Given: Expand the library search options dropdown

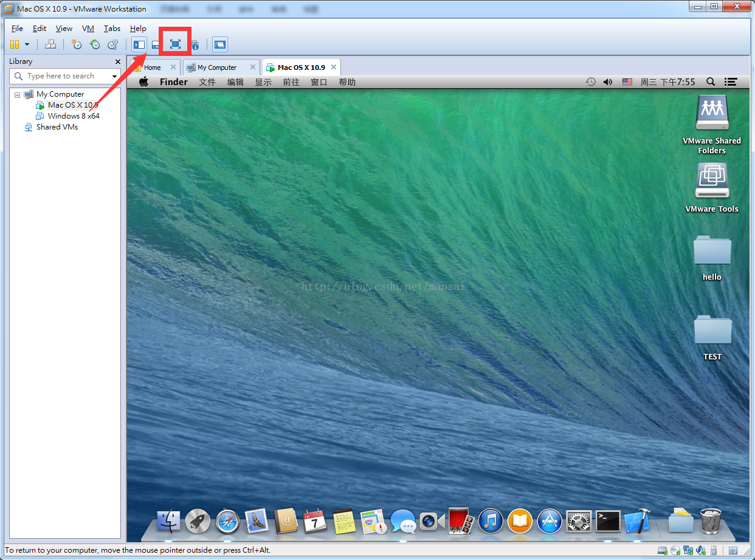Looking at the screenshot, I should point(115,77).
